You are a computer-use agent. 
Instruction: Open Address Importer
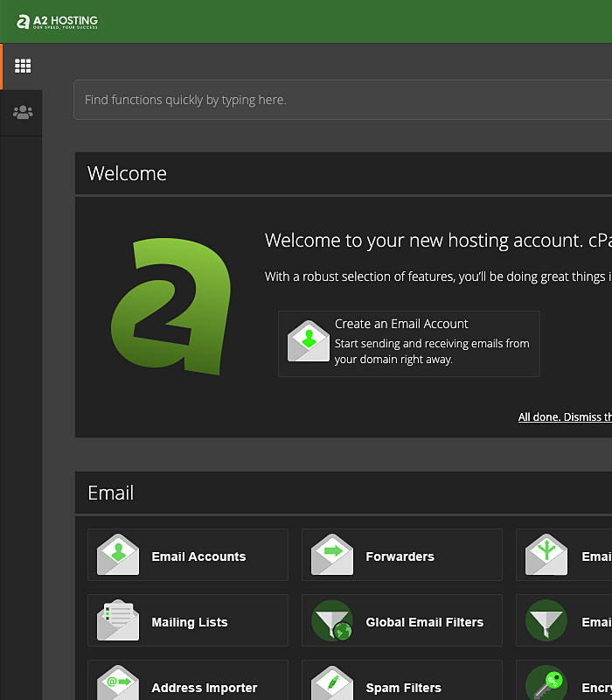coord(205,688)
